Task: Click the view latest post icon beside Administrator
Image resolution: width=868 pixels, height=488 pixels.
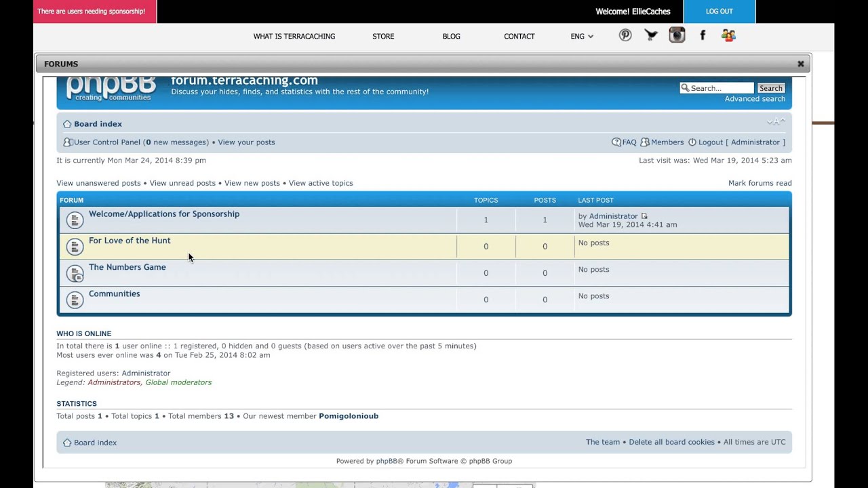Action: point(644,216)
